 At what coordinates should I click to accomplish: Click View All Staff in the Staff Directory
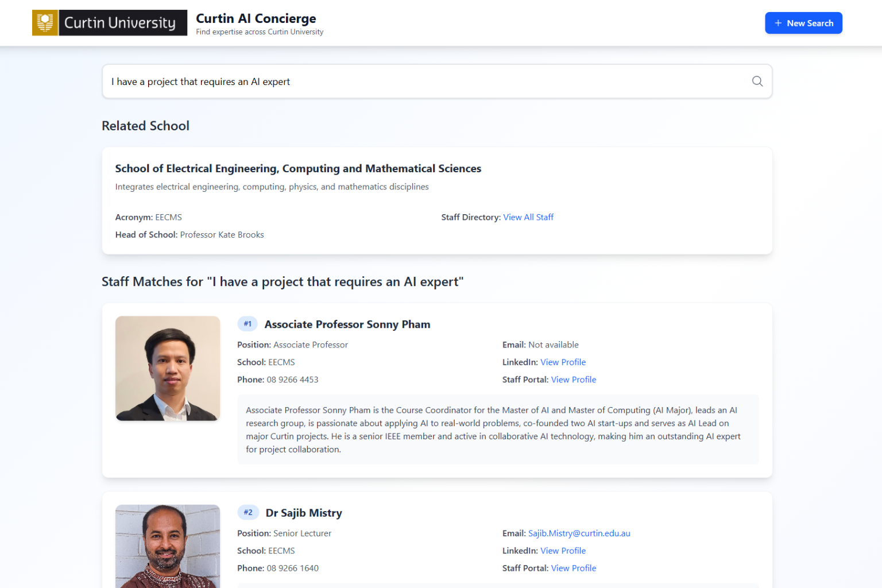click(x=528, y=217)
